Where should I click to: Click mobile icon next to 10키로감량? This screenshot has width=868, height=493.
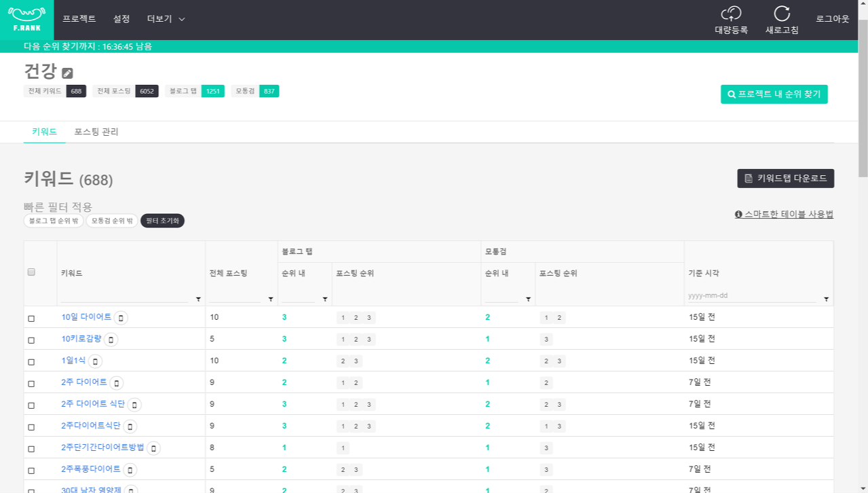(x=111, y=340)
